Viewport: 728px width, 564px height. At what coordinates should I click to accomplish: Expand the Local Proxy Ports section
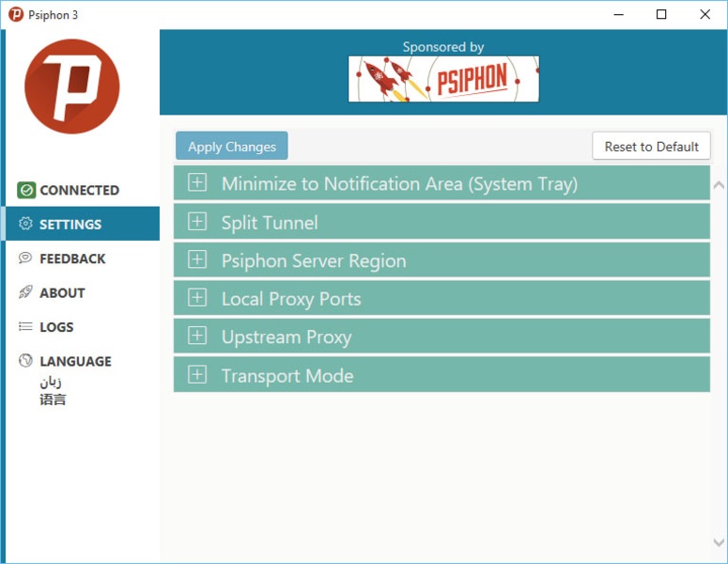197,299
